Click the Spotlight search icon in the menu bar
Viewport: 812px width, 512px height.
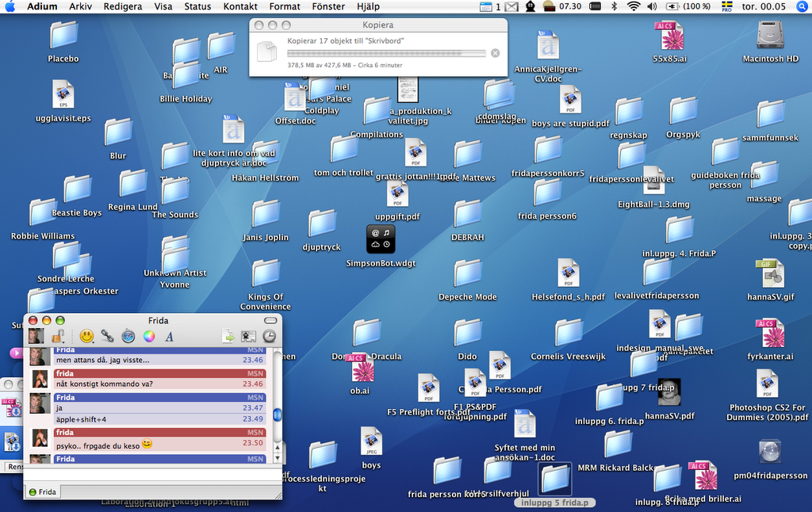click(802, 6)
